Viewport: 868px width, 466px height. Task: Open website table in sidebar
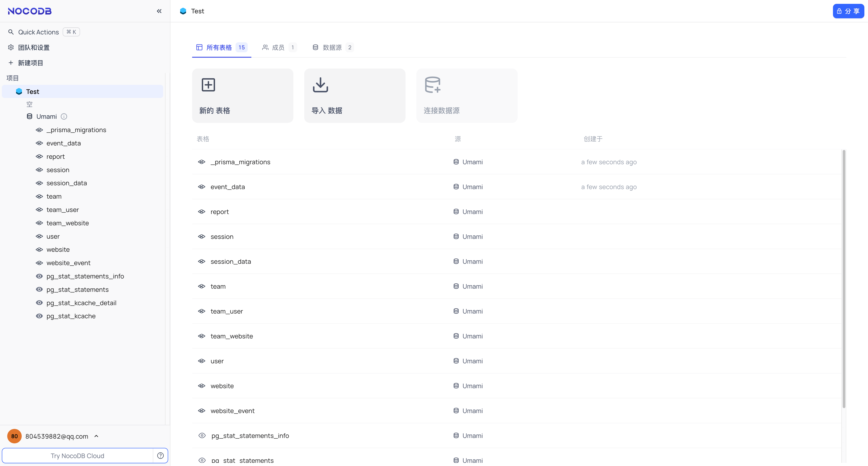coord(58,250)
